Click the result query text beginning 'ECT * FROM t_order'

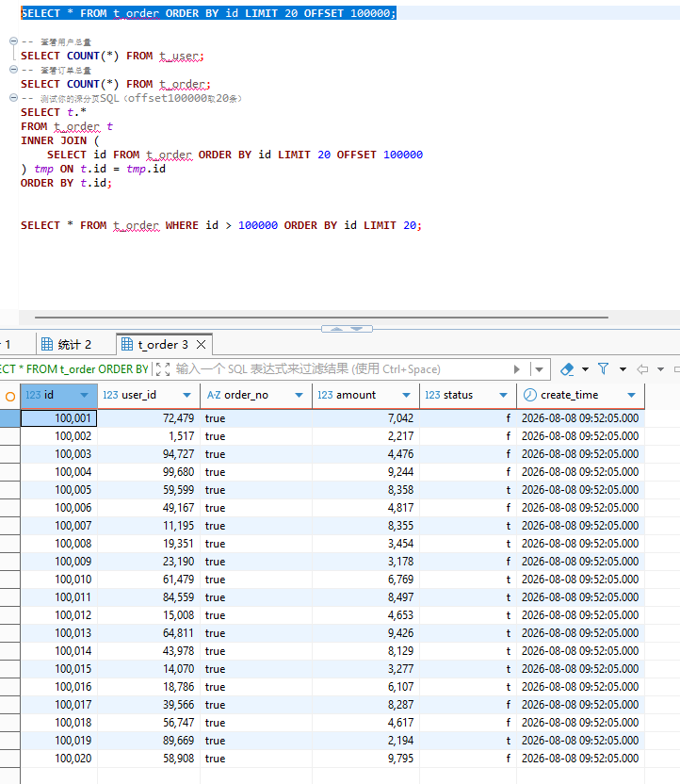point(74,369)
